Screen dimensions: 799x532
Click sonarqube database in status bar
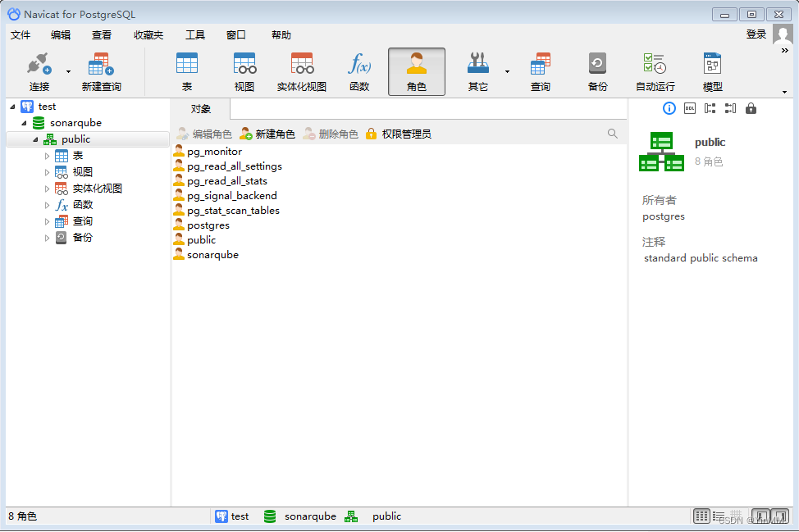300,516
